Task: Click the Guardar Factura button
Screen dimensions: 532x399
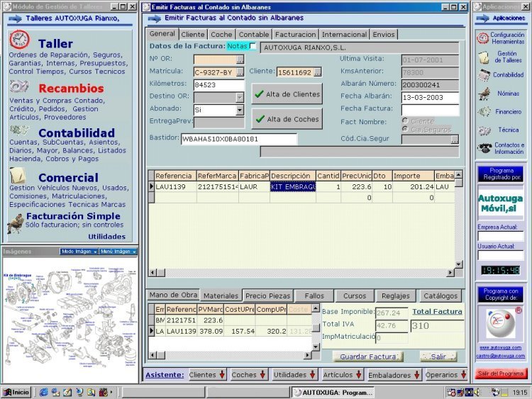Action: coord(367,356)
